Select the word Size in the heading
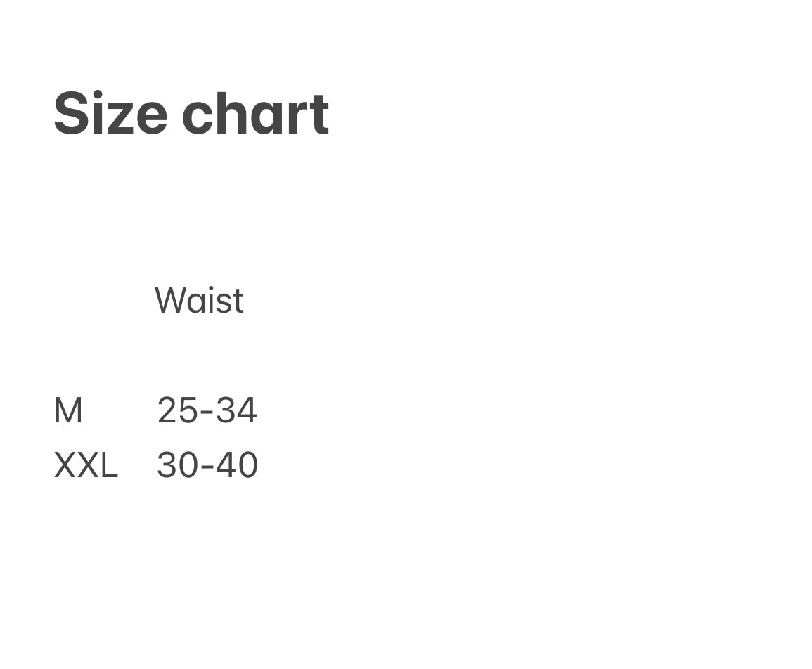Viewport: 812px width, 669px height. (110, 114)
